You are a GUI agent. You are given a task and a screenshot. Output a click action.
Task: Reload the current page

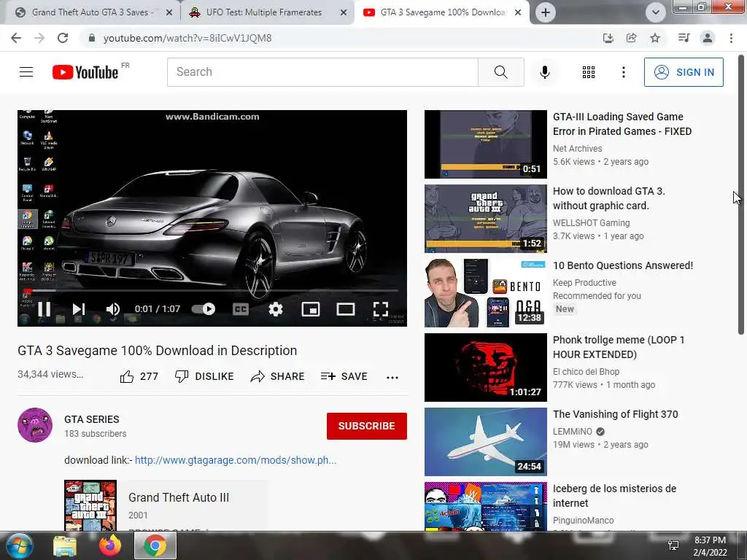tap(63, 38)
